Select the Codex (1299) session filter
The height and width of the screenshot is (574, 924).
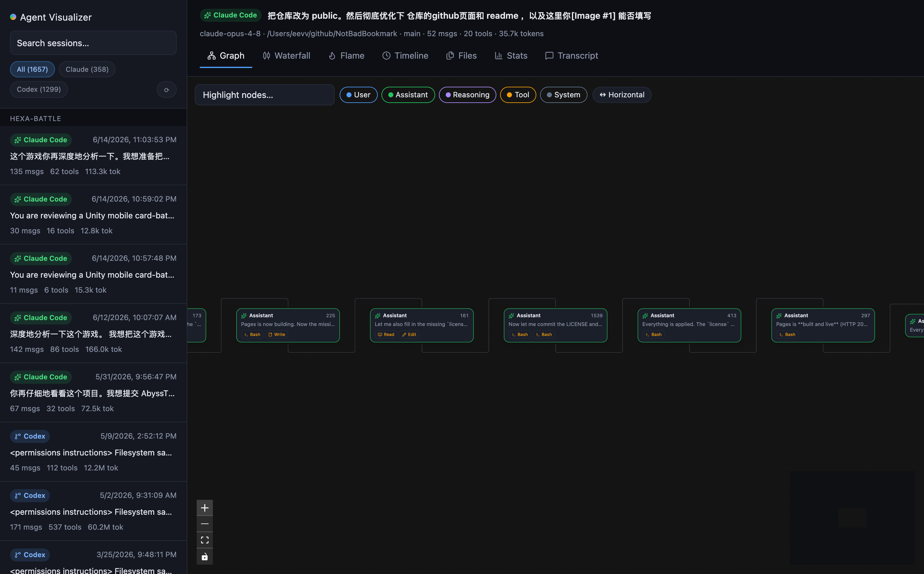[39, 90]
